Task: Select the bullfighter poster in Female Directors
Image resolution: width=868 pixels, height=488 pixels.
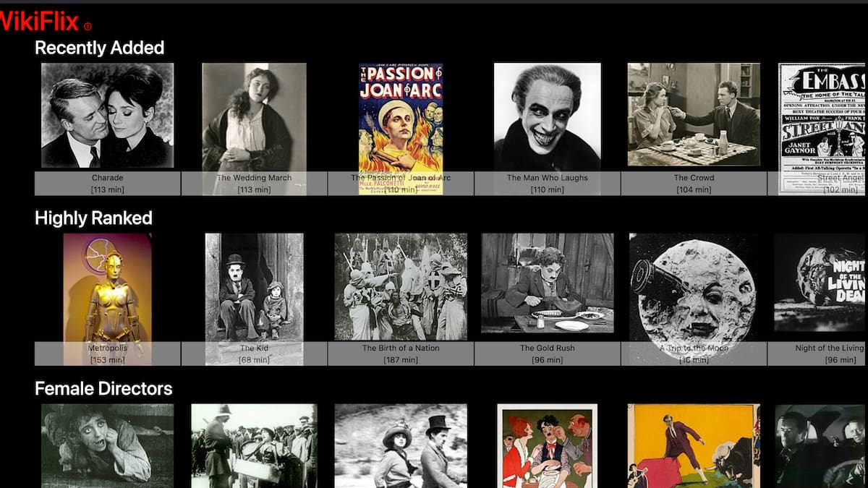Action: (693, 445)
